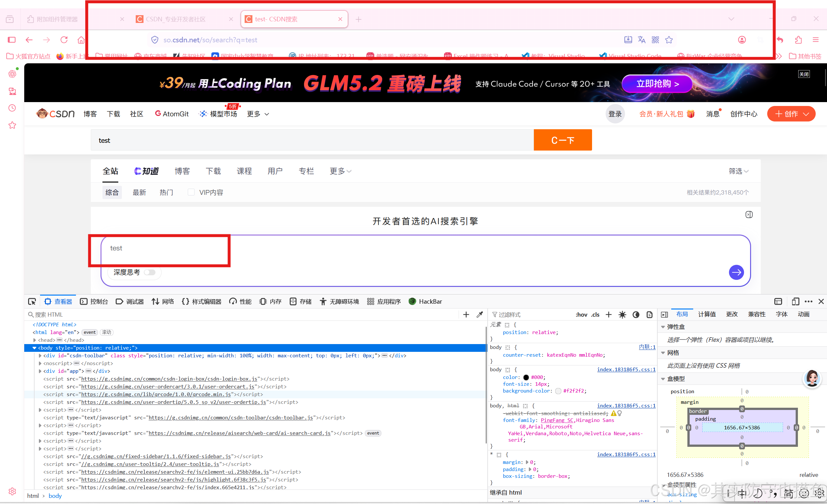Open the 更多 dropdown in search categories

click(x=340, y=171)
